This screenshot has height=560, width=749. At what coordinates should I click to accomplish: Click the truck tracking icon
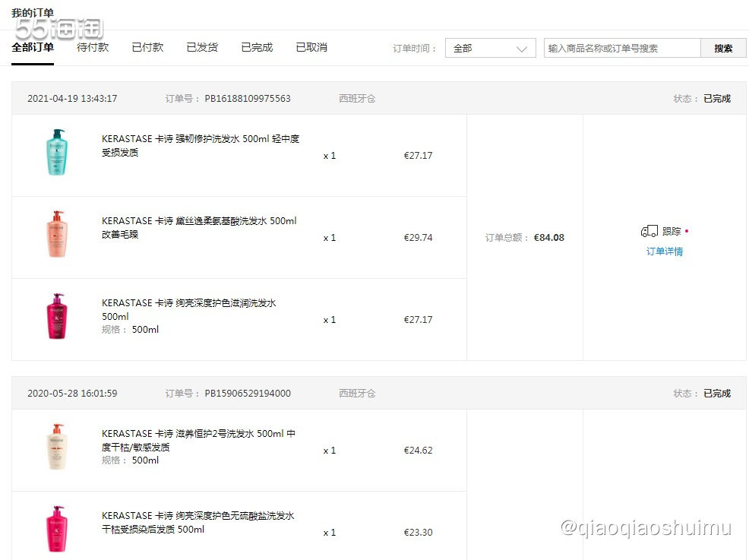pos(649,231)
